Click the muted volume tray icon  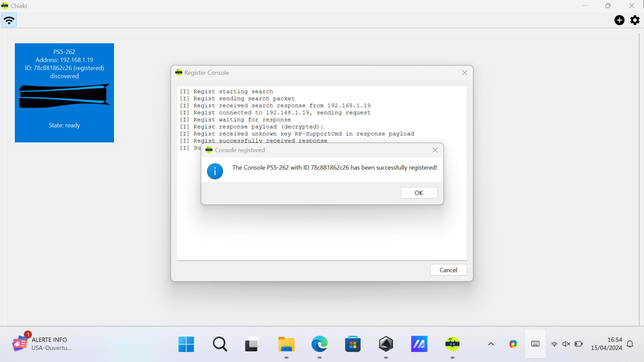coord(566,344)
